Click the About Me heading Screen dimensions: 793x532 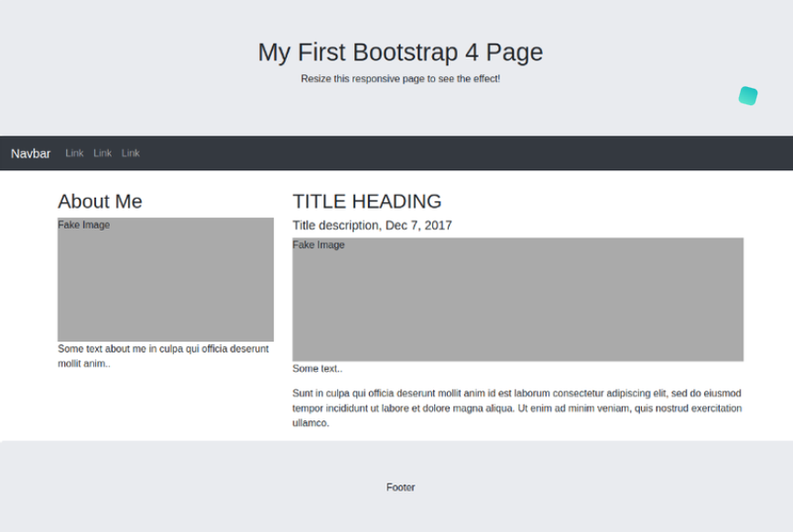pos(100,201)
